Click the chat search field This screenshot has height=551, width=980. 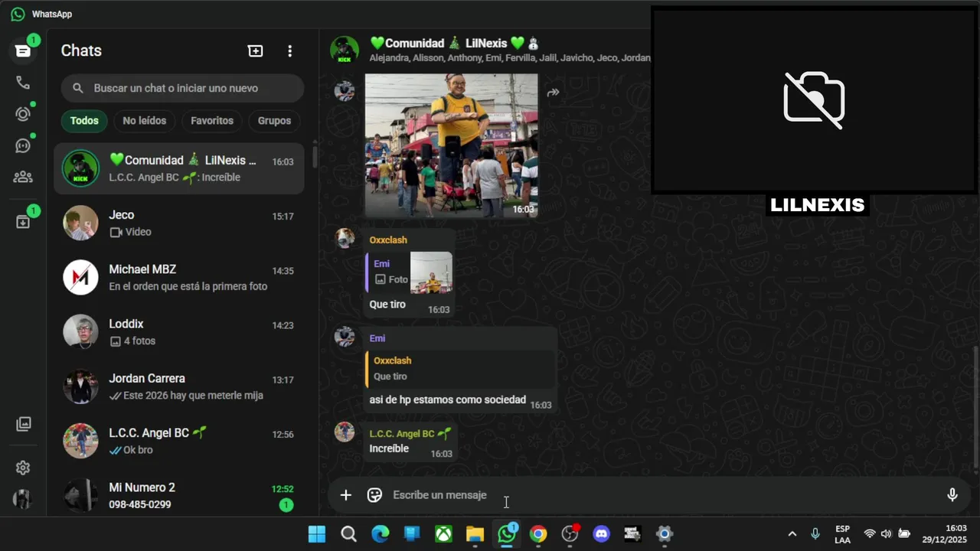pos(182,88)
